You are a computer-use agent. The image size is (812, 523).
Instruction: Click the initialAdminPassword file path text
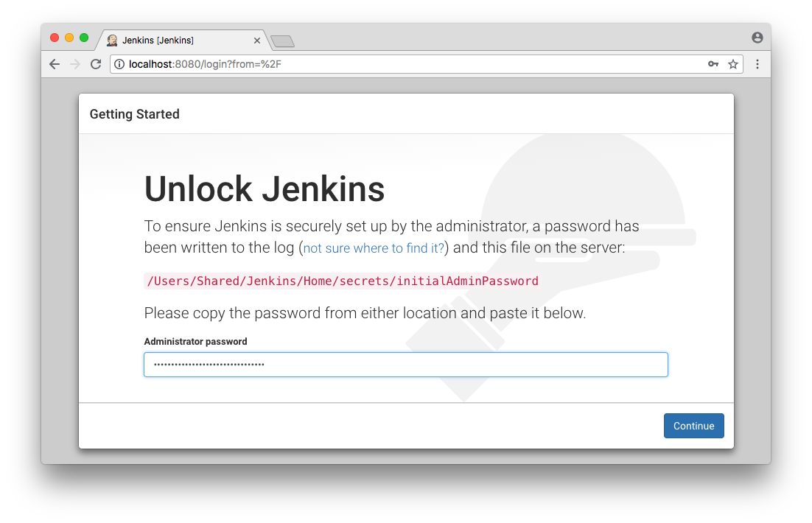point(343,281)
